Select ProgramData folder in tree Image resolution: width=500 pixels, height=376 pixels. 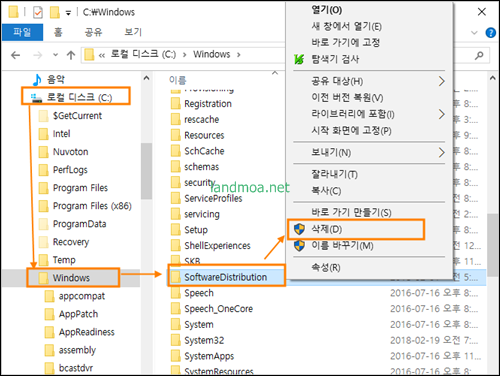point(79,224)
